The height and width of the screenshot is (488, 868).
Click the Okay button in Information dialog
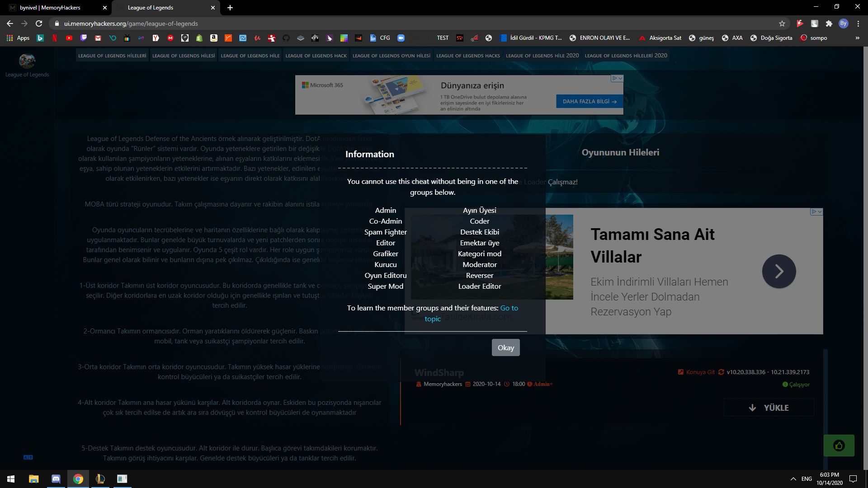(505, 347)
